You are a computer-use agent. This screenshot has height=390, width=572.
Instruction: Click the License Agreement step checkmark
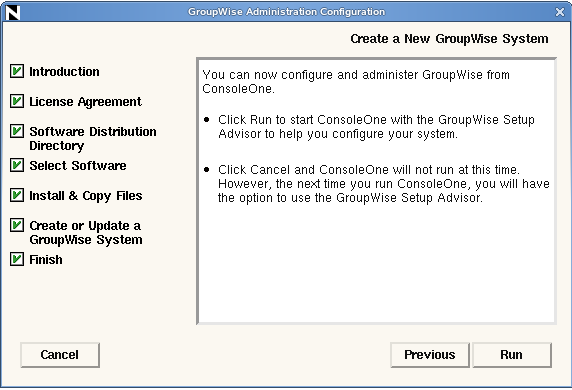coord(17,101)
